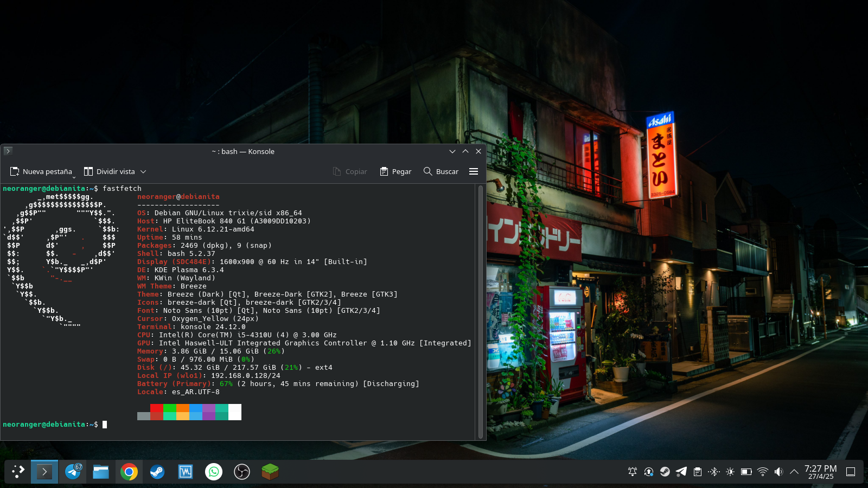Click the Buscar magnifier icon in Konsole
The height and width of the screenshot is (488, 868).
pyautogui.click(x=427, y=171)
